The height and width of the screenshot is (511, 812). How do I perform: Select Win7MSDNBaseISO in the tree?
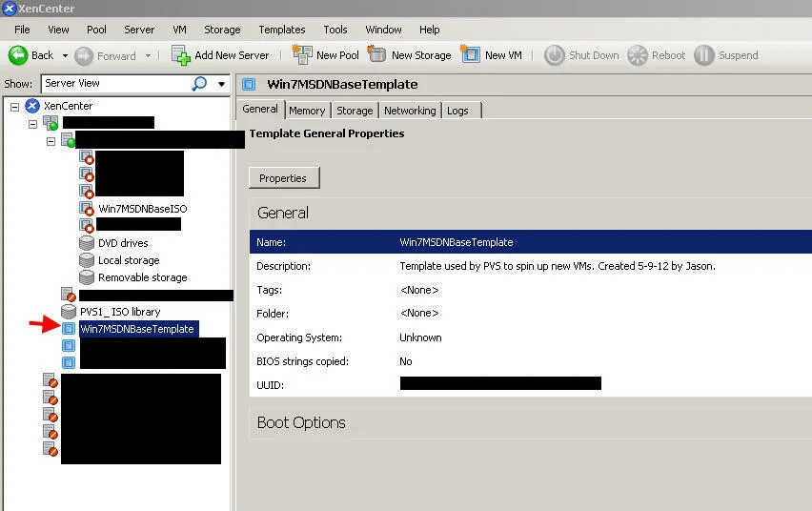click(x=143, y=209)
